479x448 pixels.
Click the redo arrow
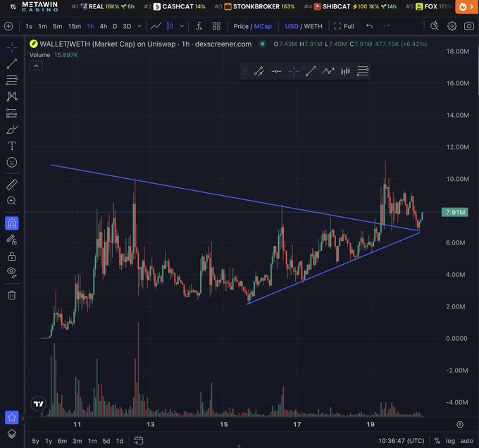tap(387, 26)
